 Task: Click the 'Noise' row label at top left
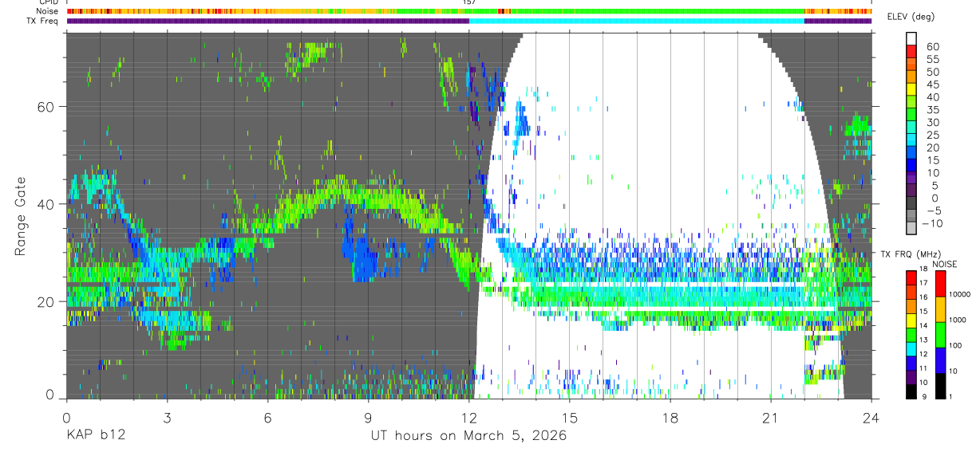48,11
